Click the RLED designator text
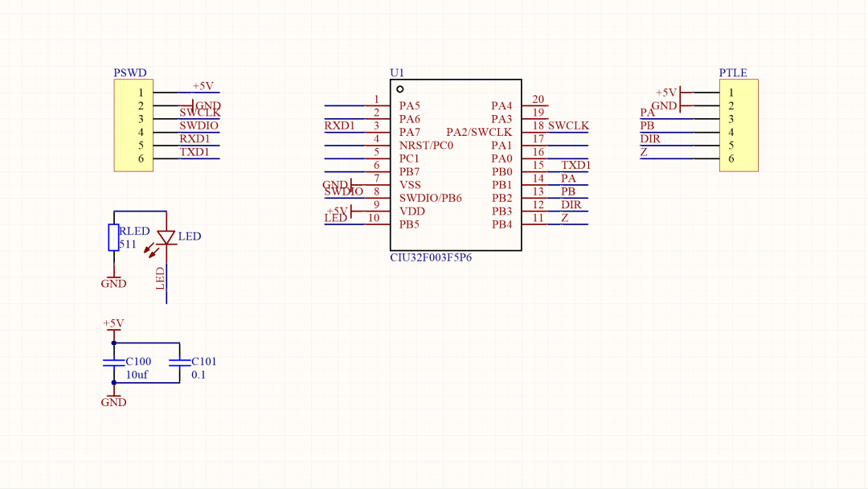 (x=134, y=231)
